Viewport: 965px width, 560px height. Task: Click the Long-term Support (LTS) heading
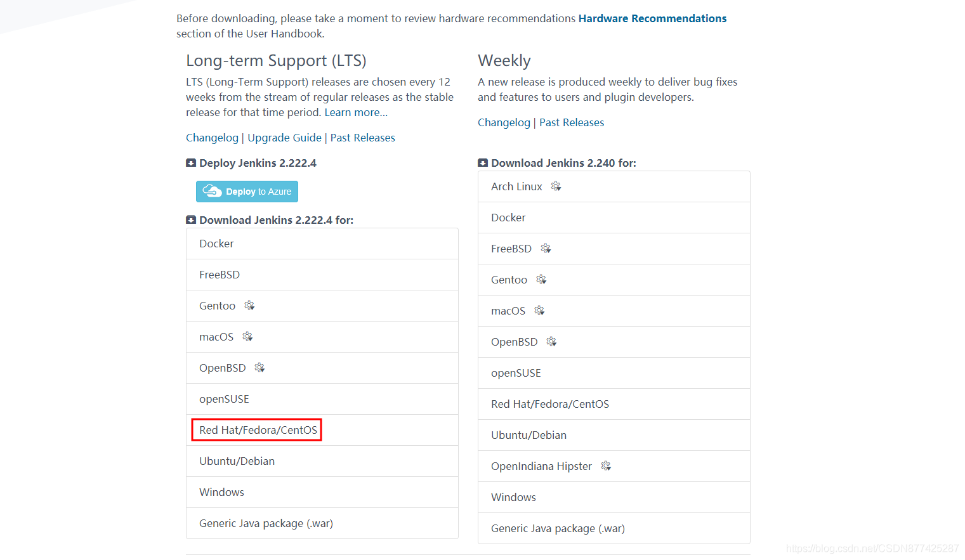coord(276,61)
